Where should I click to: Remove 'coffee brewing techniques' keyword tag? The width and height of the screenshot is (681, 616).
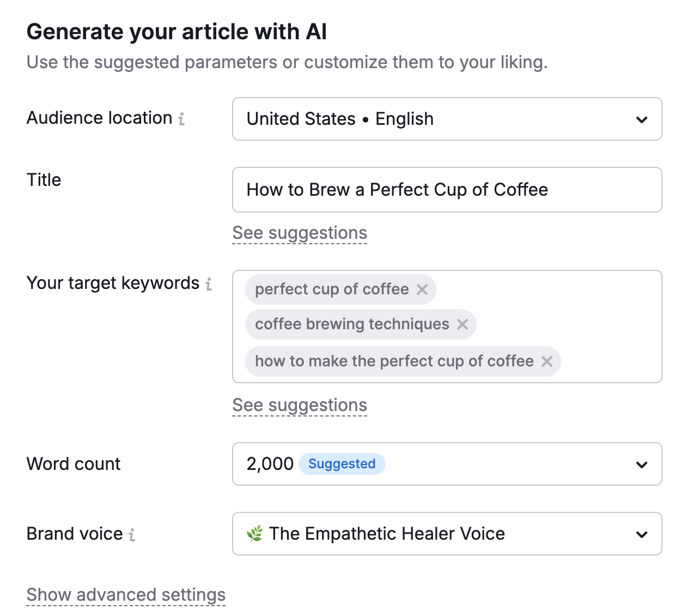pyautogui.click(x=463, y=324)
